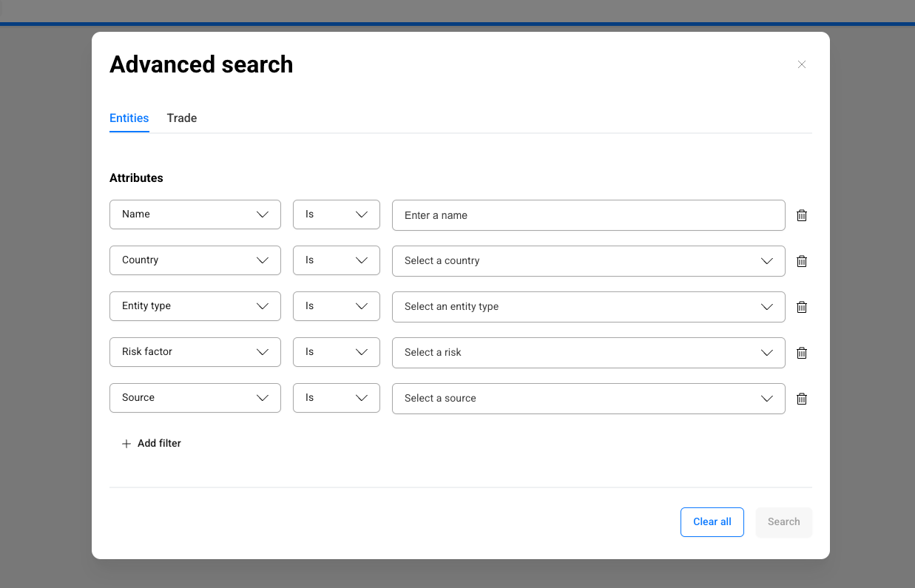This screenshot has height=588, width=915.
Task: Open the Name attribute dropdown
Action: (195, 214)
